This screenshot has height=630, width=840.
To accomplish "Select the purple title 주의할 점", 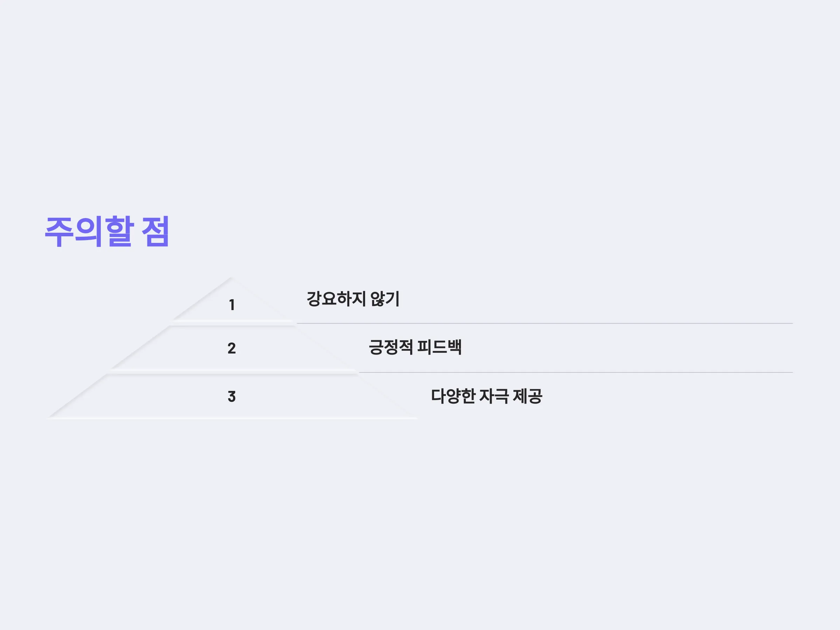I will (x=107, y=231).
